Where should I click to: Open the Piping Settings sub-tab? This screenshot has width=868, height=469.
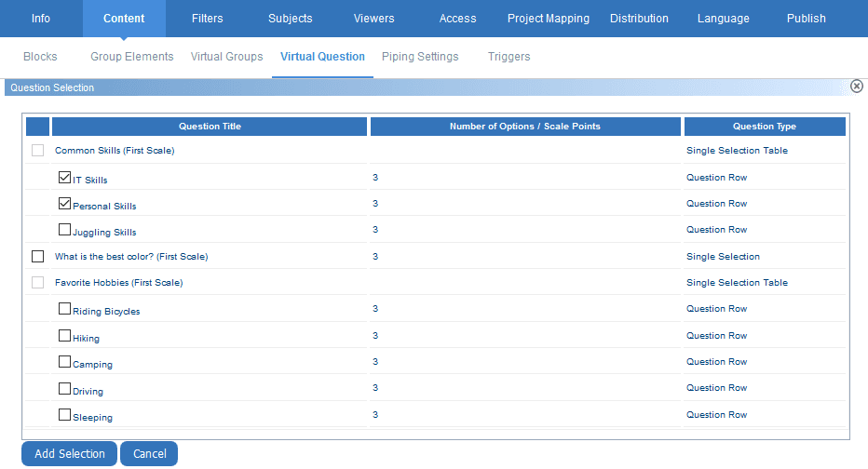coord(420,57)
